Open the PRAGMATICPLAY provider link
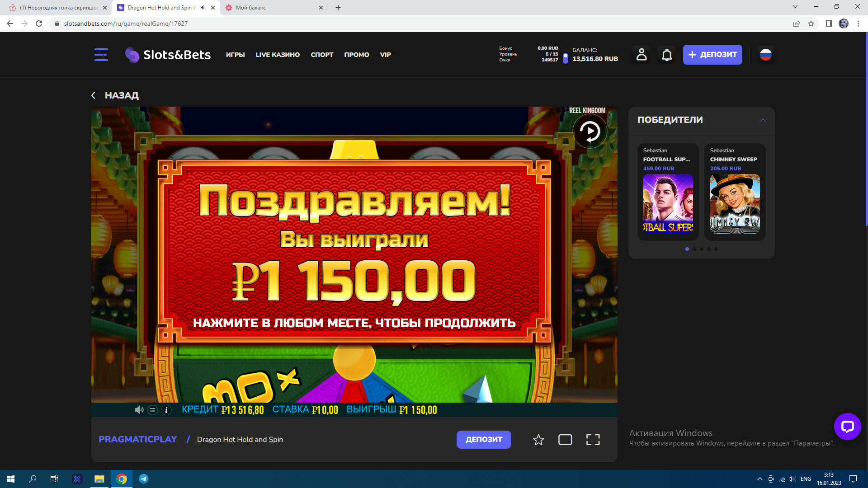This screenshot has width=868, height=488. point(137,440)
